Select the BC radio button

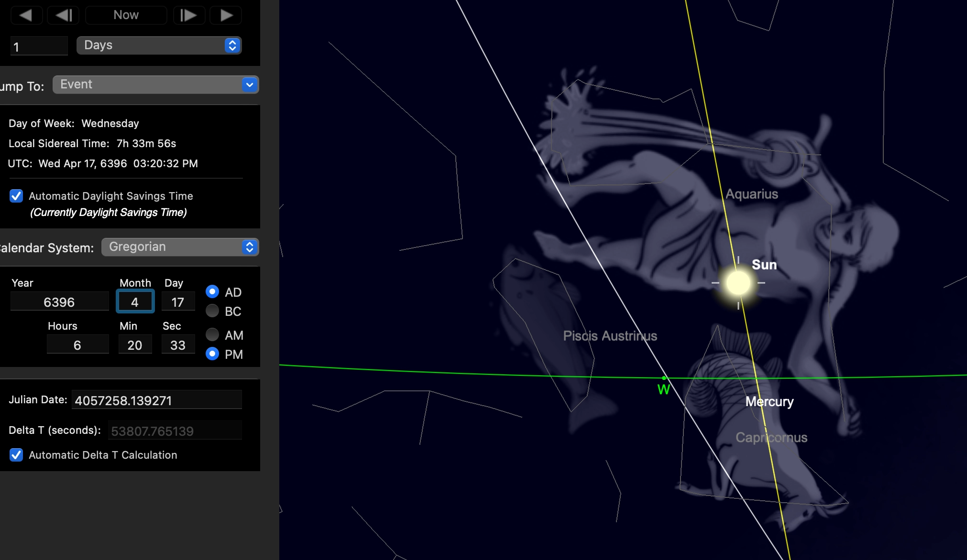coord(212,311)
